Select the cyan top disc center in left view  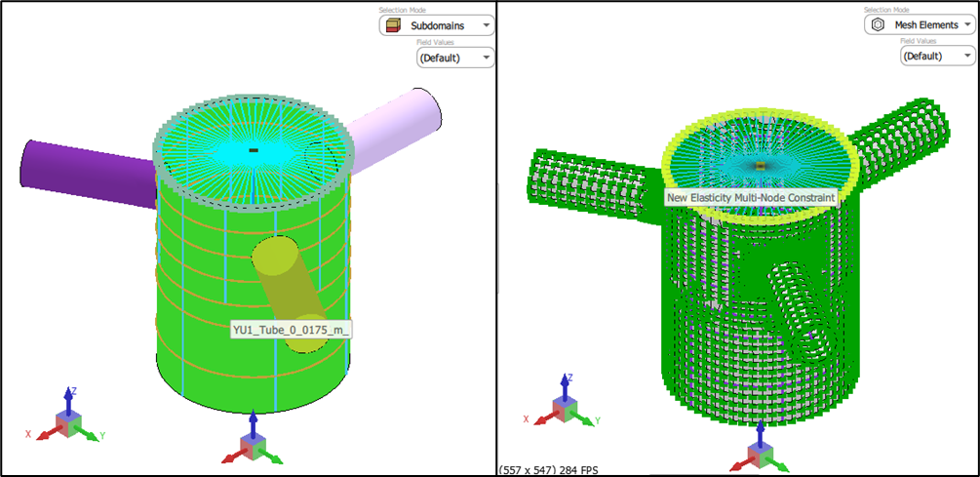(254, 150)
